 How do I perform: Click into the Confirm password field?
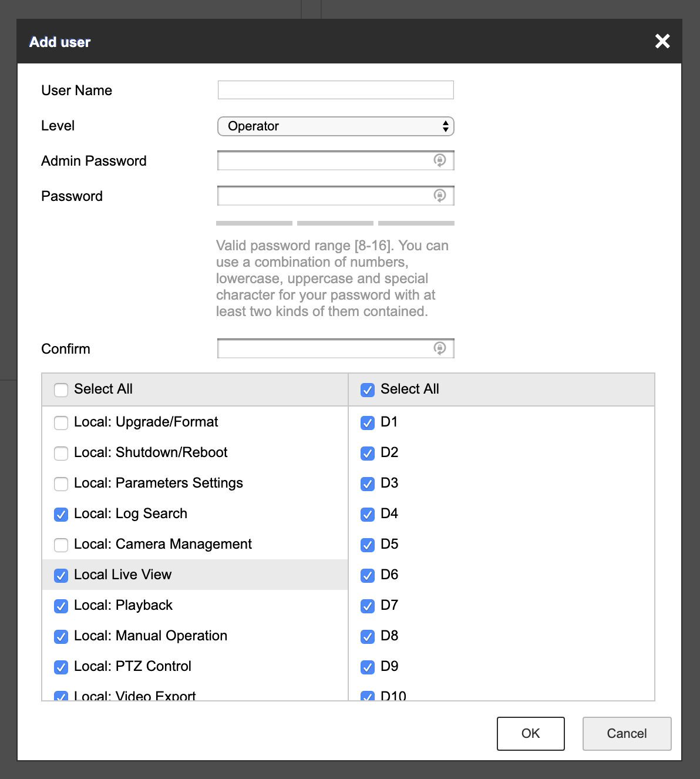point(324,348)
